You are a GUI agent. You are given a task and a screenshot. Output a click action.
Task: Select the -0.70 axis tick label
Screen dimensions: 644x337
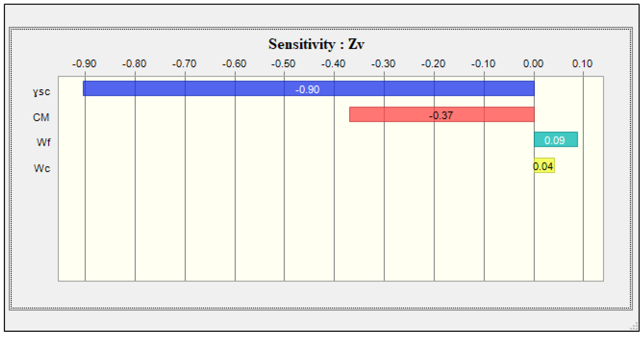tap(184, 64)
